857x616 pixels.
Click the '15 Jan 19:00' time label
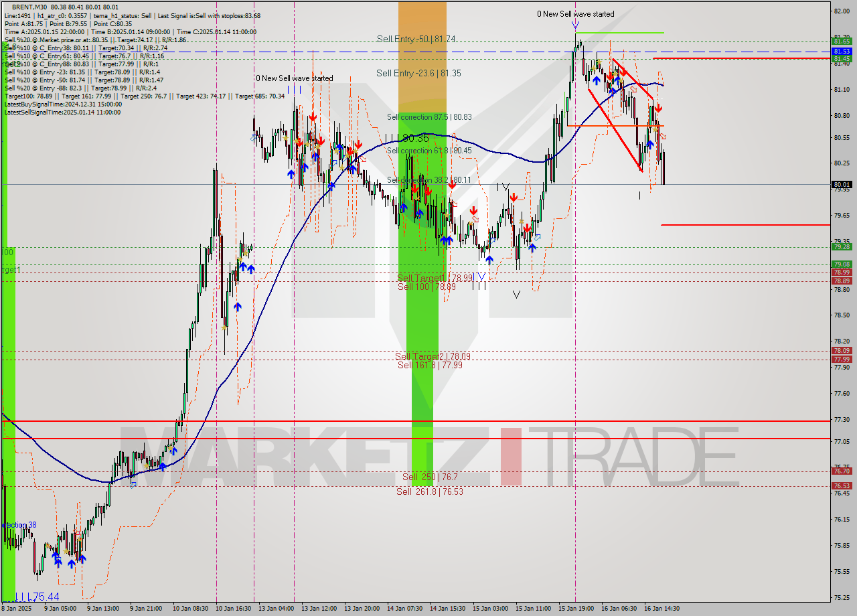576,609
